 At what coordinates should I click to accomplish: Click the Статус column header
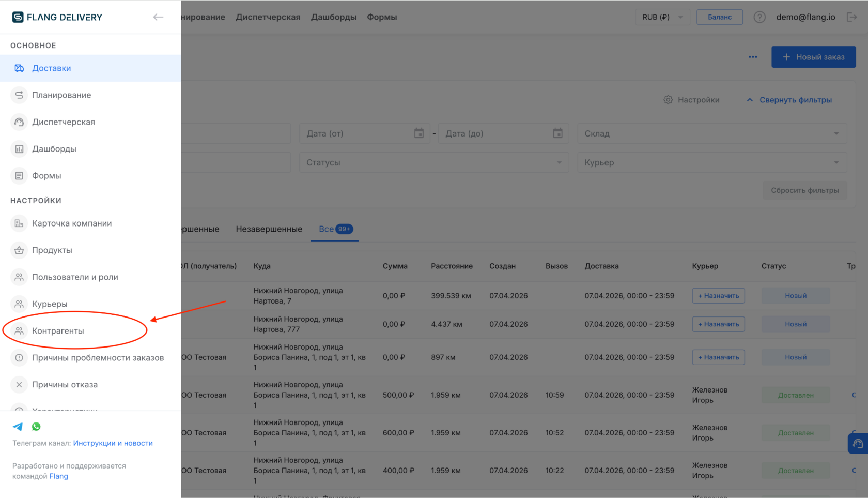tap(773, 266)
